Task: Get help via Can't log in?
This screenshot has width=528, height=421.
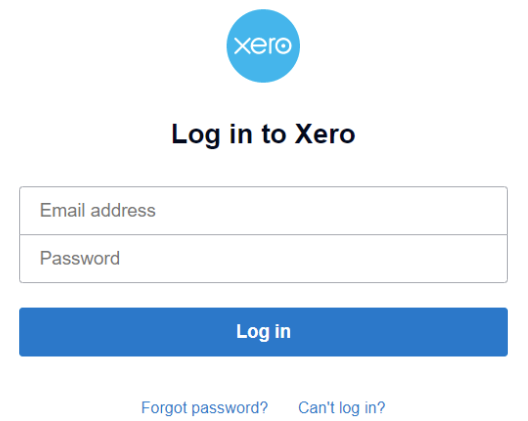Action: (341, 408)
